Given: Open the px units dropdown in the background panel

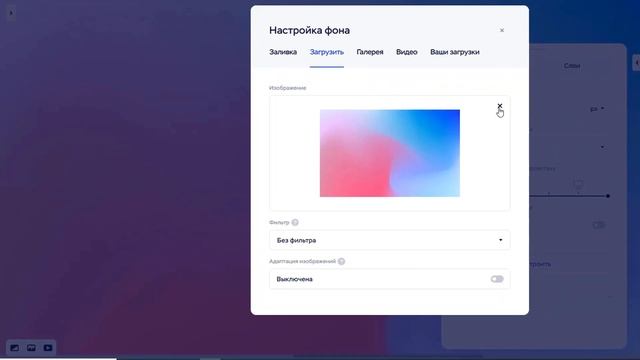Looking at the screenshot, I should click(597, 109).
